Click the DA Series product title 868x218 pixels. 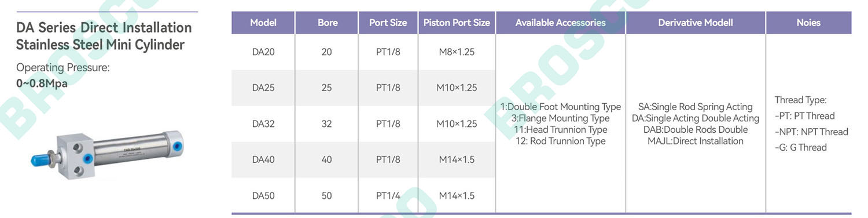(104, 35)
